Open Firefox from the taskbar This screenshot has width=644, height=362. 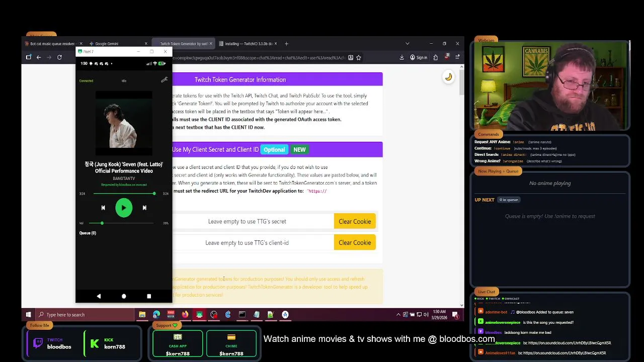pos(185,315)
